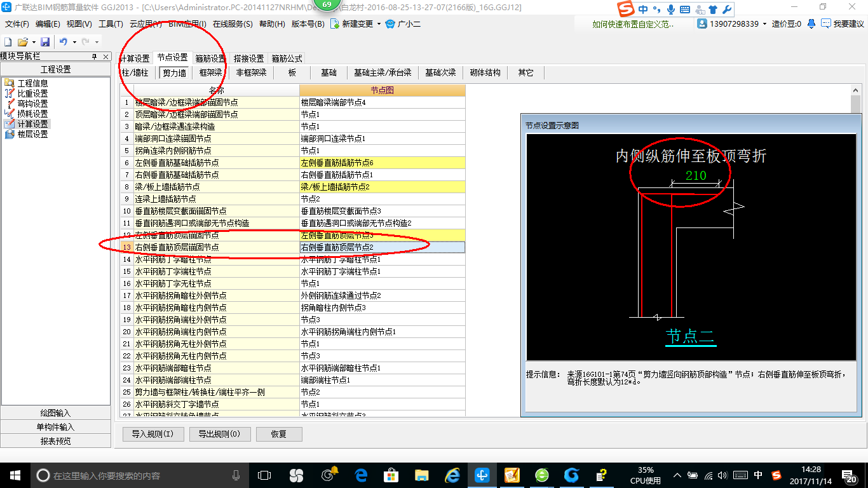The width and height of the screenshot is (868, 488).
Task: Select the 其它 component button
Action: coord(526,72)
